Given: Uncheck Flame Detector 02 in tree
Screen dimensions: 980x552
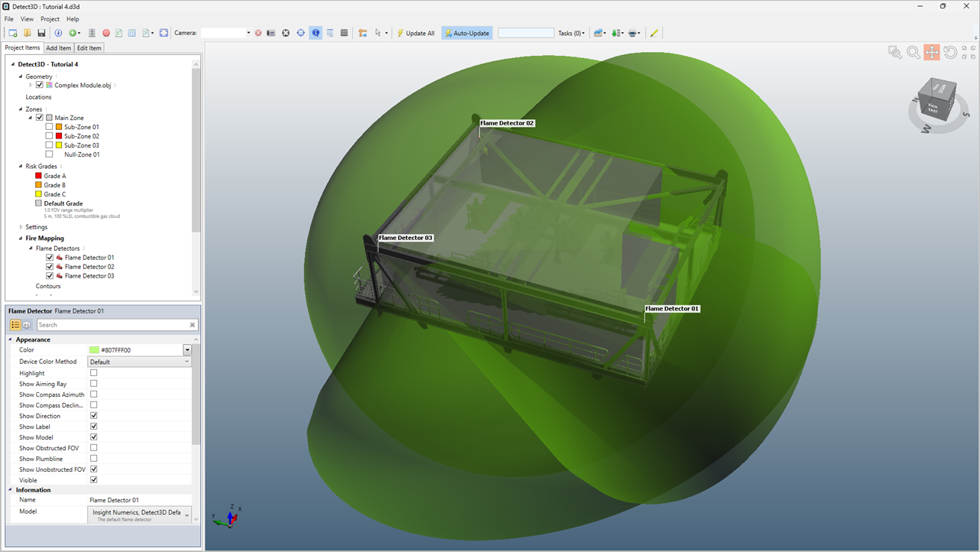Looking at the screenshot, I should pos(50,267).
